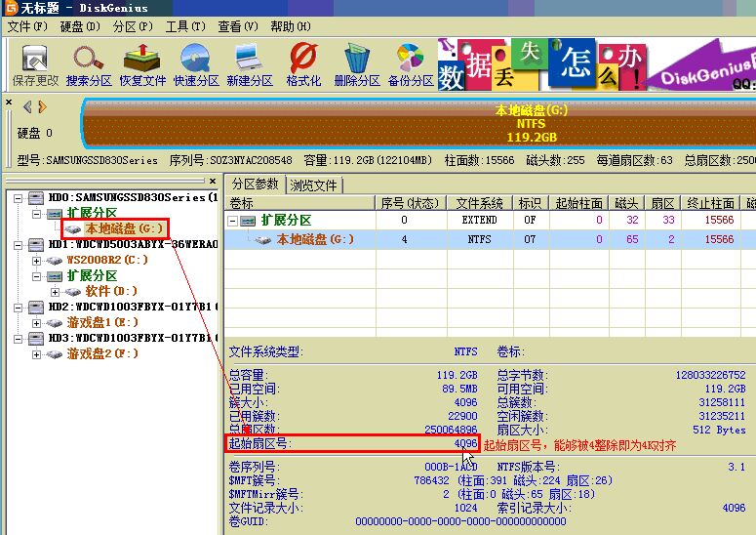
Task: Select the 恢复文件 recover files icon
Action: point(142,64)
